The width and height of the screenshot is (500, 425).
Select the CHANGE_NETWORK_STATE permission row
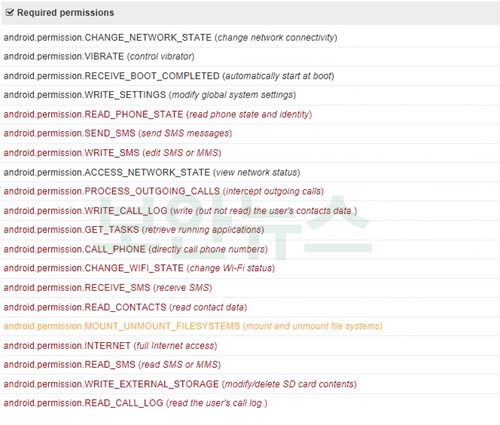click(250, 37)
